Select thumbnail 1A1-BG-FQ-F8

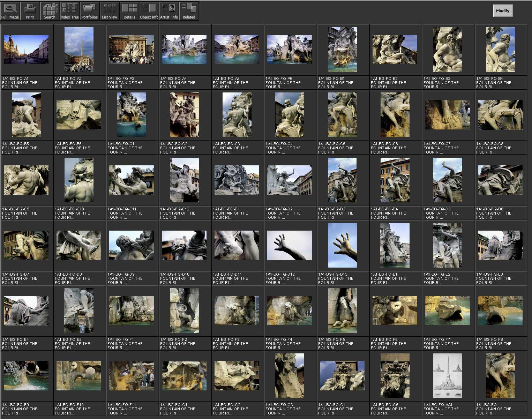coord(500,310)
